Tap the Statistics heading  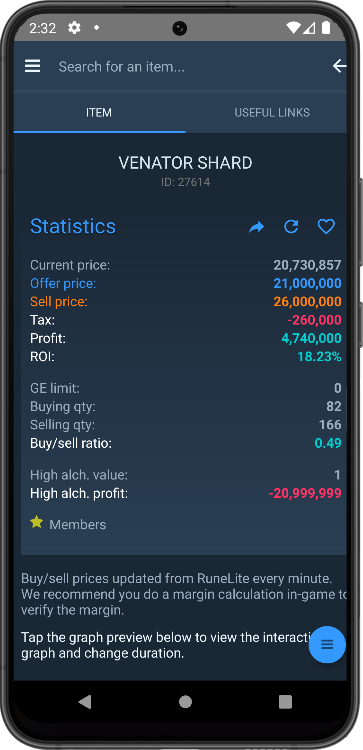(73, 226)
